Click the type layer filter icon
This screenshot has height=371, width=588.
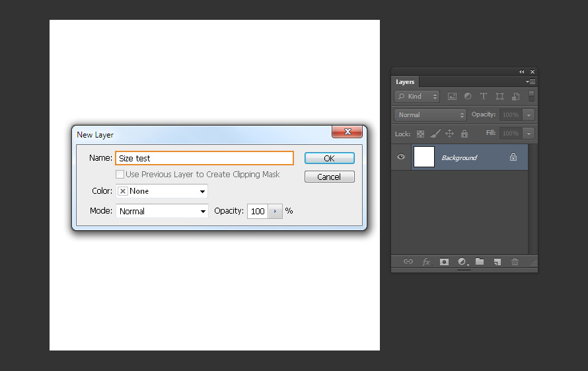tap(484, 97)
